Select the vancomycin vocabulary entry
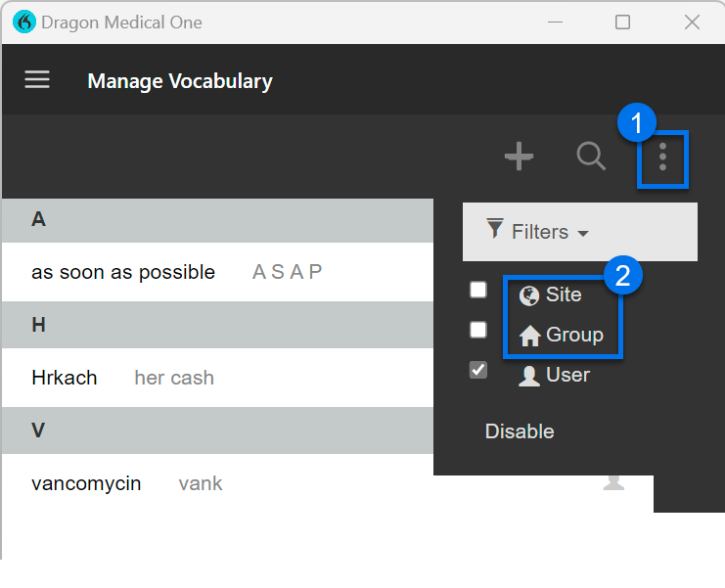This screenshot has height=588, width=725. (x=86, y=483)
